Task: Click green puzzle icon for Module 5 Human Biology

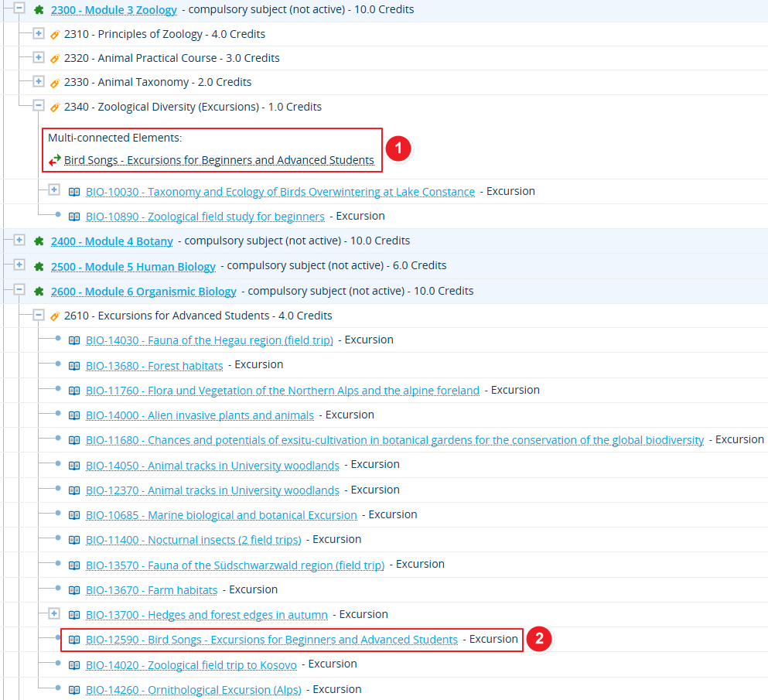Action: point(39,267)
